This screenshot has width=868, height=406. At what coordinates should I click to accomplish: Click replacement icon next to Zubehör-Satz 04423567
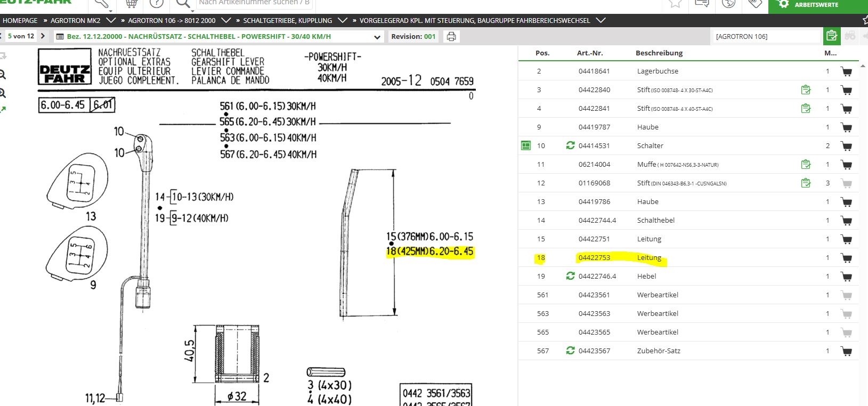click(570, 351)
